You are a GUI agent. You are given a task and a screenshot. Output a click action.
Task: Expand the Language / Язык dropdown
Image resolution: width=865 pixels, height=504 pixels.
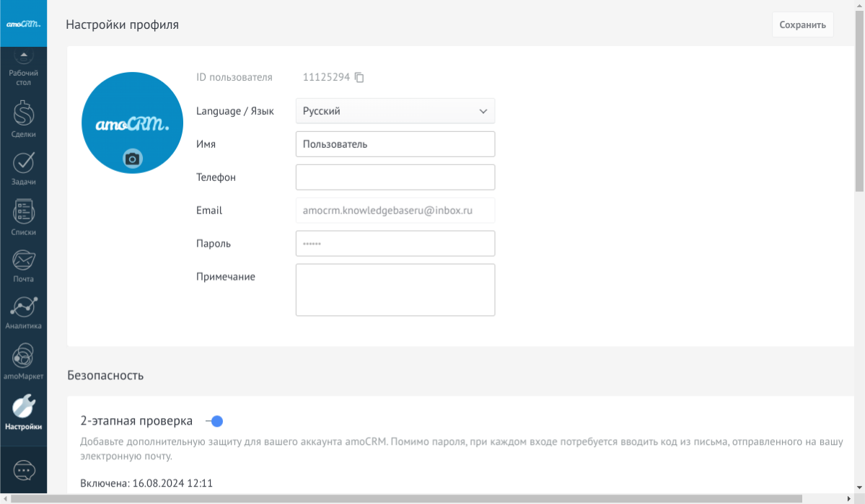(395, 111)
